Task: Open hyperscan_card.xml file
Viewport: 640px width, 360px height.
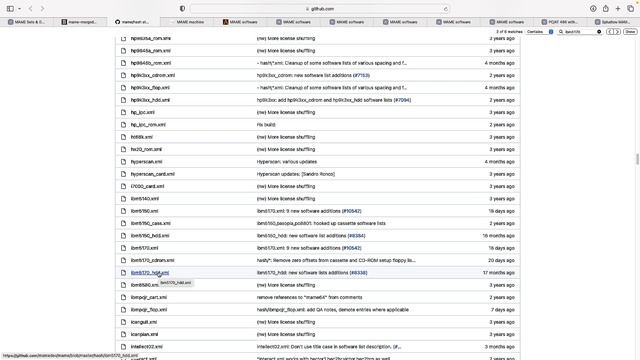Action: 153,174
